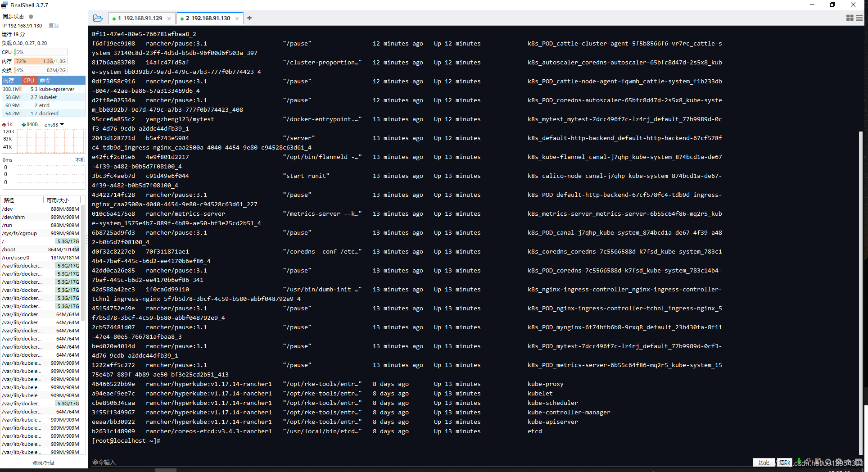
Task: Select the /dev/shm disk row
Action: click(41, 217)
